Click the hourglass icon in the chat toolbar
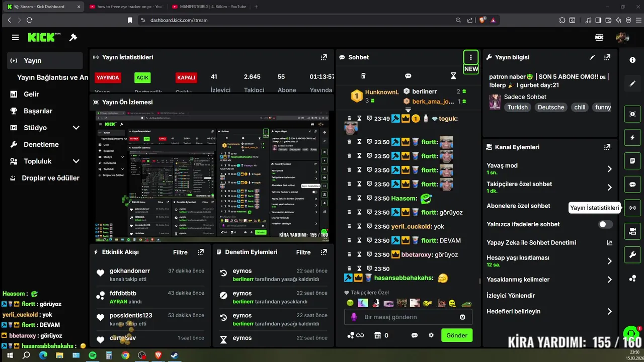Viewport: 644px width, 362px height. tap(453, 76)
